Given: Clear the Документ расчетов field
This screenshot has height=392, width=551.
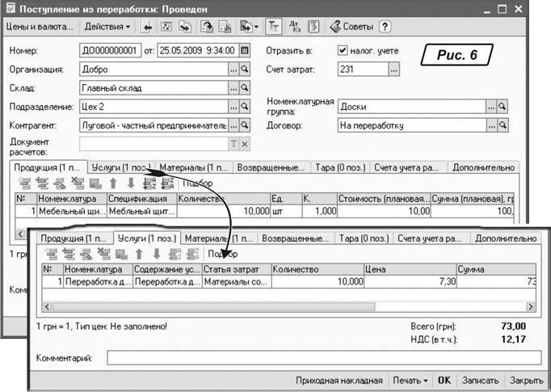Looking at the screenshot, I should [x=245, y=144].
